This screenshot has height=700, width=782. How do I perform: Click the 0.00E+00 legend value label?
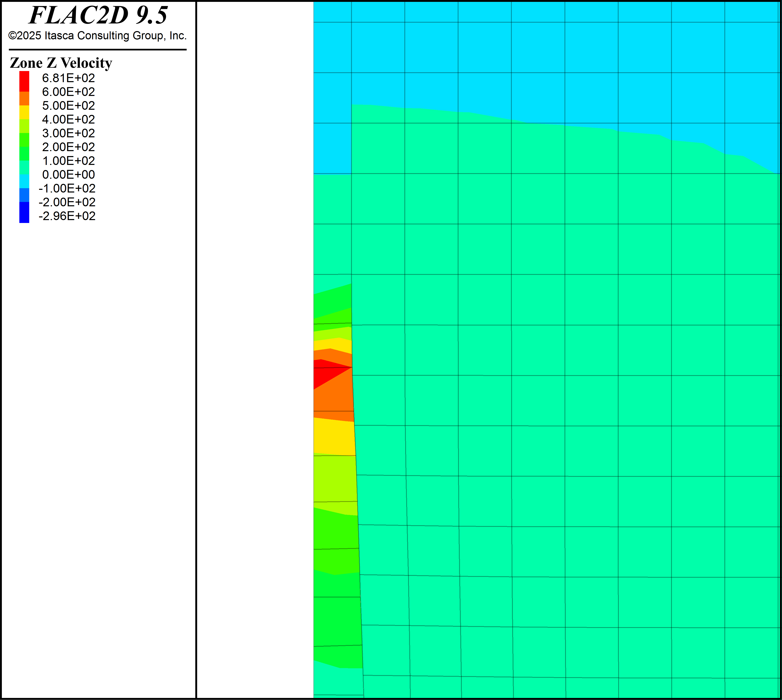tap(69, 175)
